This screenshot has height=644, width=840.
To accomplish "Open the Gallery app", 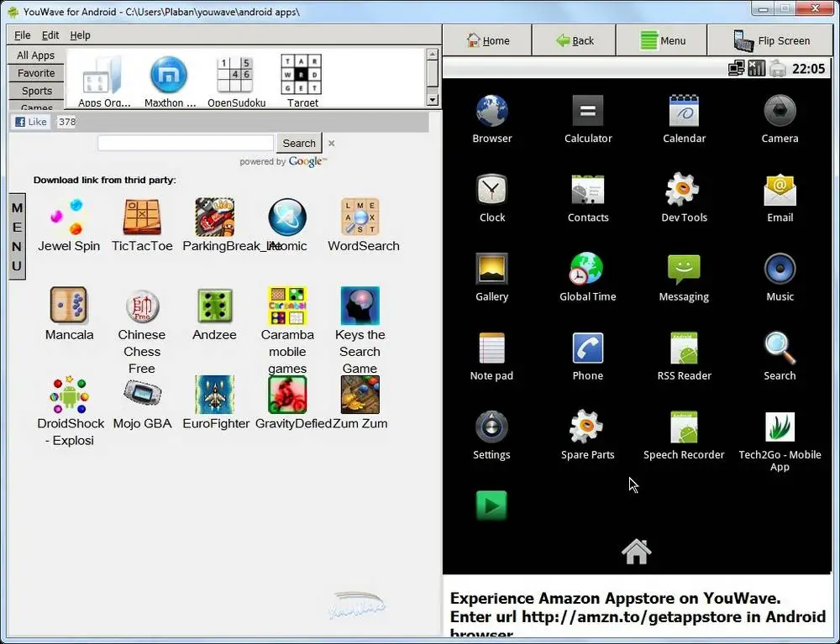I will [491, 269].
